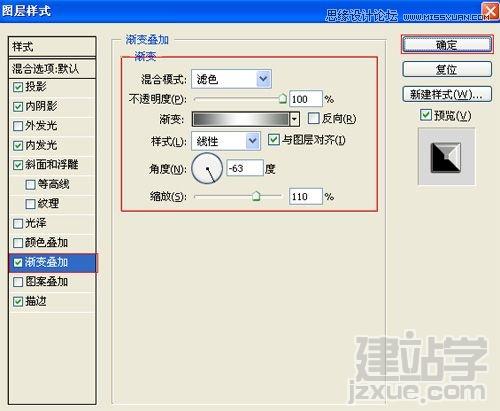Click the 确定 OK button
The width and height of the screenshot is (500, 411).
pos(447,45)
